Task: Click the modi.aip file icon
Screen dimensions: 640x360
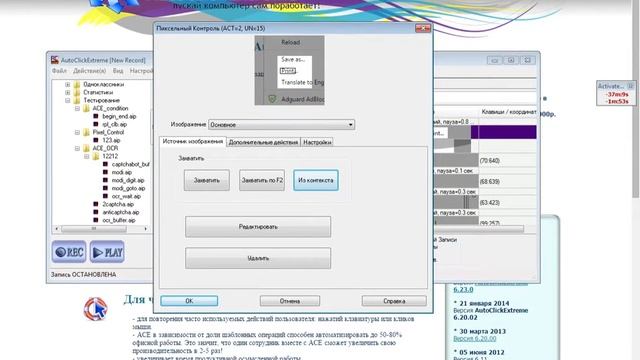Action: click(105, 172)
